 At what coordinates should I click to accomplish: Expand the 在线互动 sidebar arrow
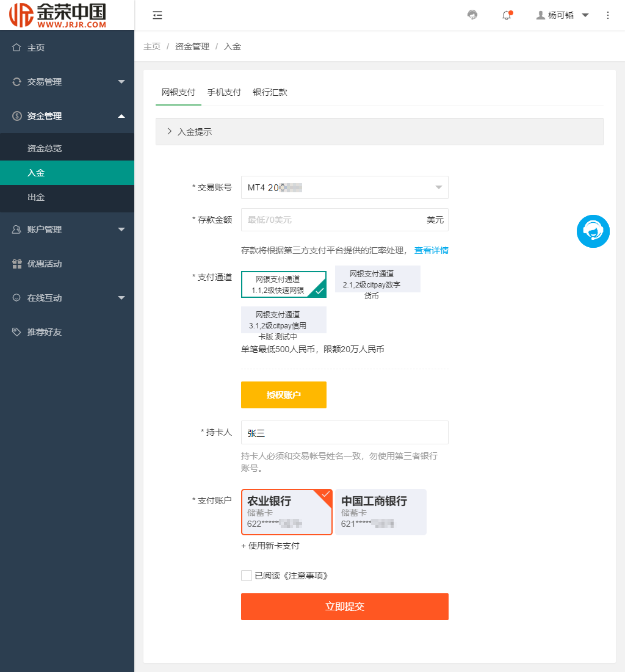tap(121, 297)
